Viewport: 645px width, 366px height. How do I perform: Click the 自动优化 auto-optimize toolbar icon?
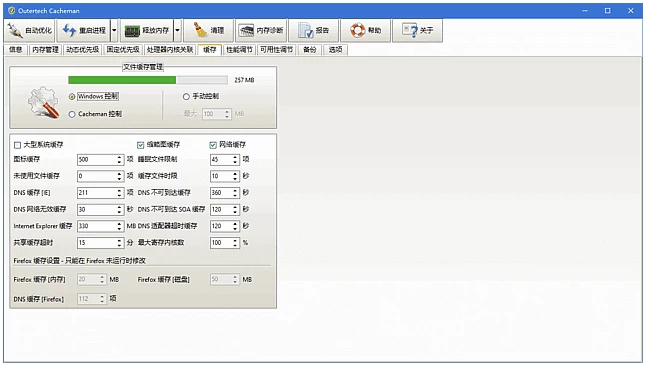14,30
